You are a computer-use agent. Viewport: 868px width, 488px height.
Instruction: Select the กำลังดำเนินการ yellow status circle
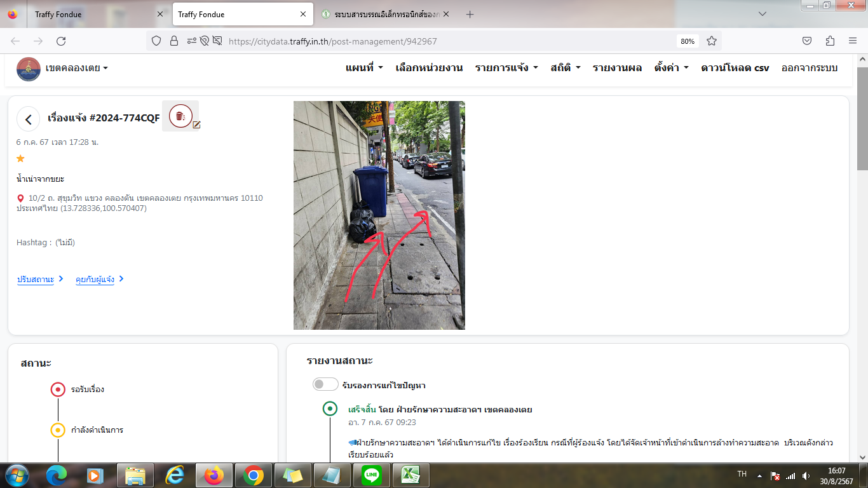click(58, 430)
